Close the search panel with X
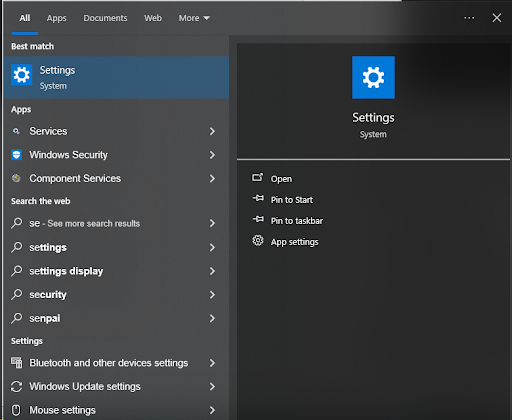512x420 pixels. pos(497,18)
